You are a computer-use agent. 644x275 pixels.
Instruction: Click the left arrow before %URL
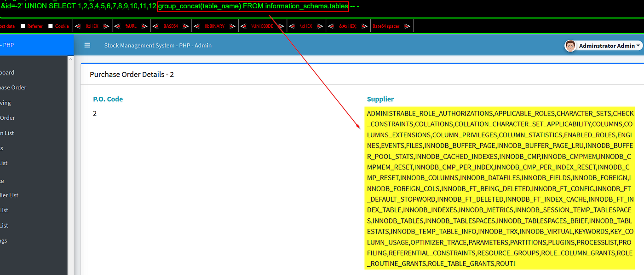(117, 26)
